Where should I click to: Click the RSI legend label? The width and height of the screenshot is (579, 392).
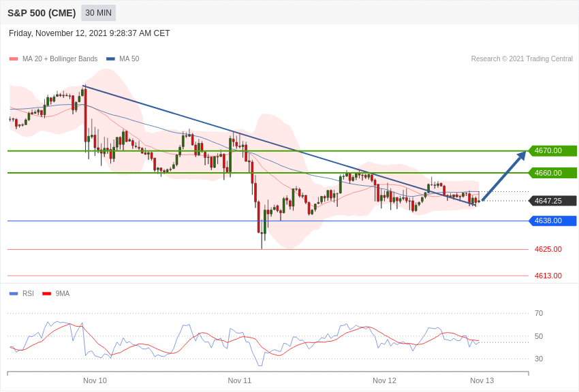[x=28, y=293]
